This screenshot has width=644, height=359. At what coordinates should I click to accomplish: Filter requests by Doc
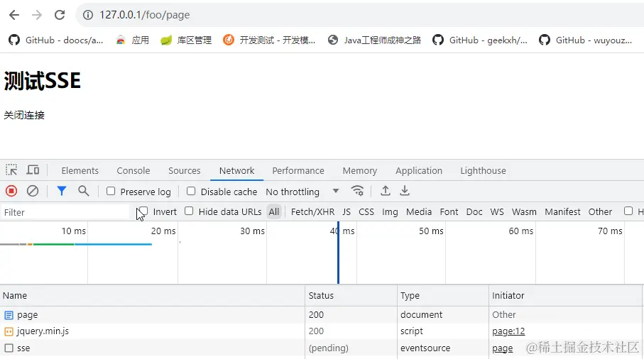[474, 211]
